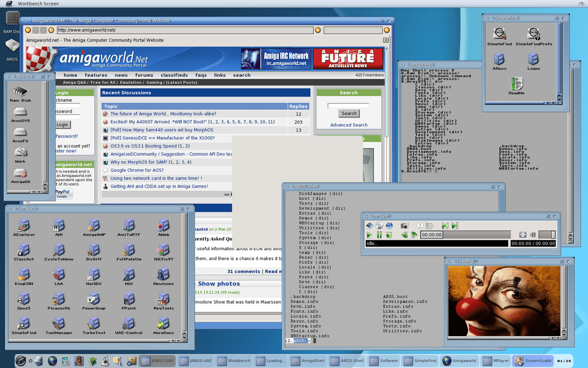588x368 pixels.
Task: Open the ReadMe document icon
Action: tap(516, 86)
